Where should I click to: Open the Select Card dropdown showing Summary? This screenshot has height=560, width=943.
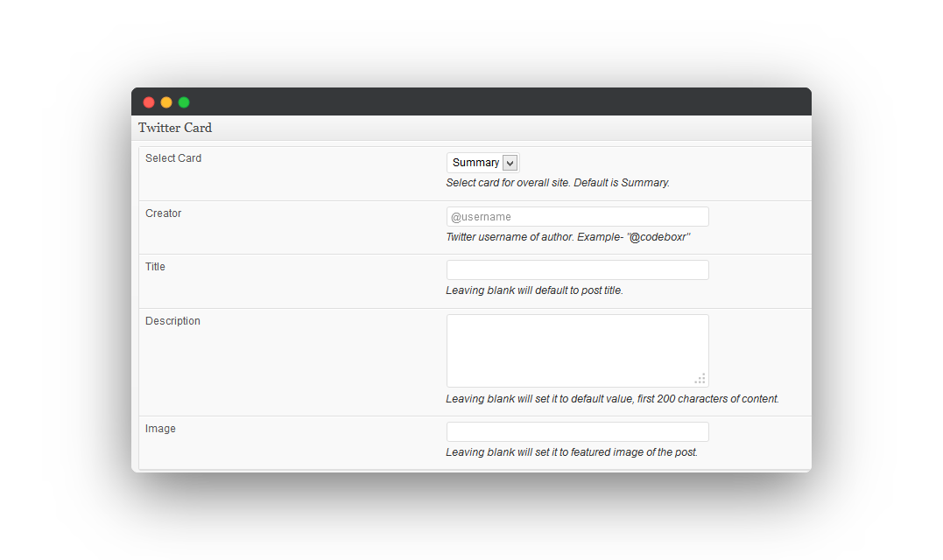coord(483,163)
